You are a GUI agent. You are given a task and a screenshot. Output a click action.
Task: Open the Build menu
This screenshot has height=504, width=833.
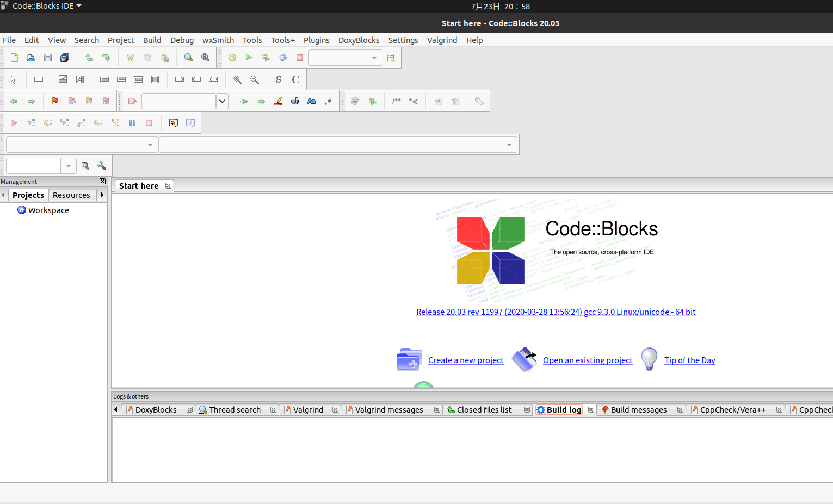point(152,40)
